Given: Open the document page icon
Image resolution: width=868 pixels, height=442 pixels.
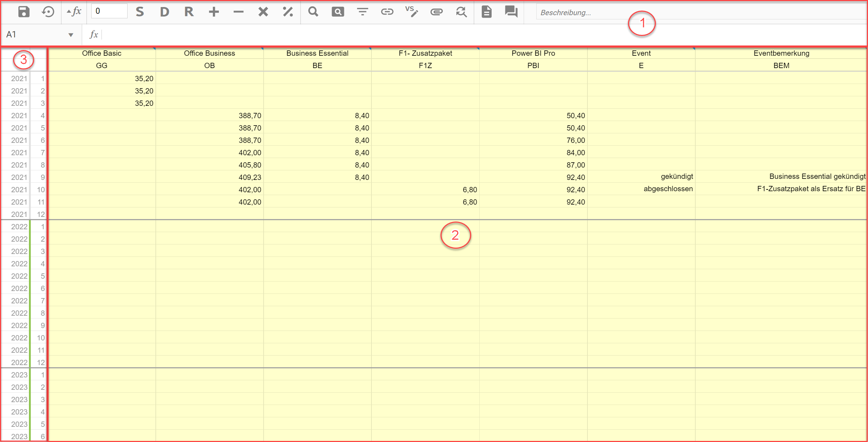Looking at the screenshot, I should 486,12.
